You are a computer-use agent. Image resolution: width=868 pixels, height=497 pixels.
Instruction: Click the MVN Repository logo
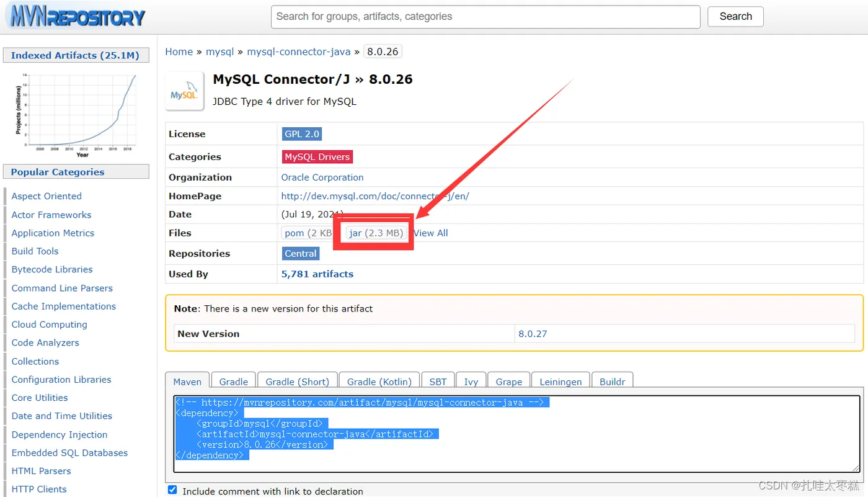(x=75, y=17)
